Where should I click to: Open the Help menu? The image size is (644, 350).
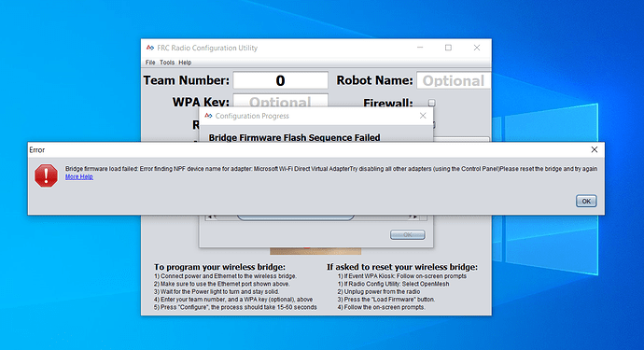click(x=185, y=63)
